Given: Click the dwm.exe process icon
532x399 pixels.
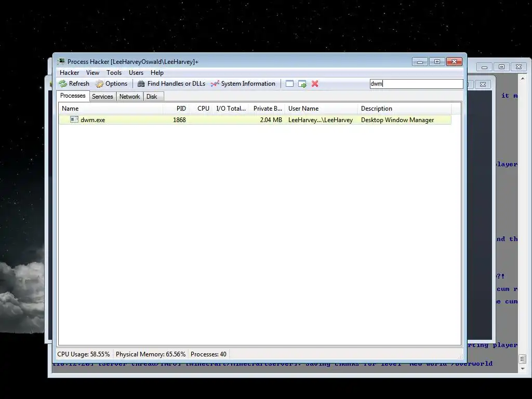Looking at the screenshot, I should pos(74,119).
